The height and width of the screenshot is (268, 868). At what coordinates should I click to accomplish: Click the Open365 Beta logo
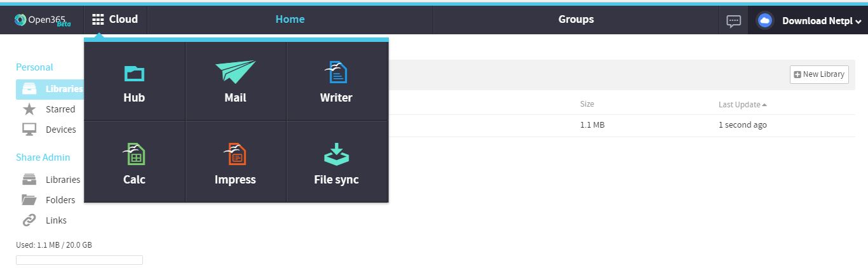43,20
